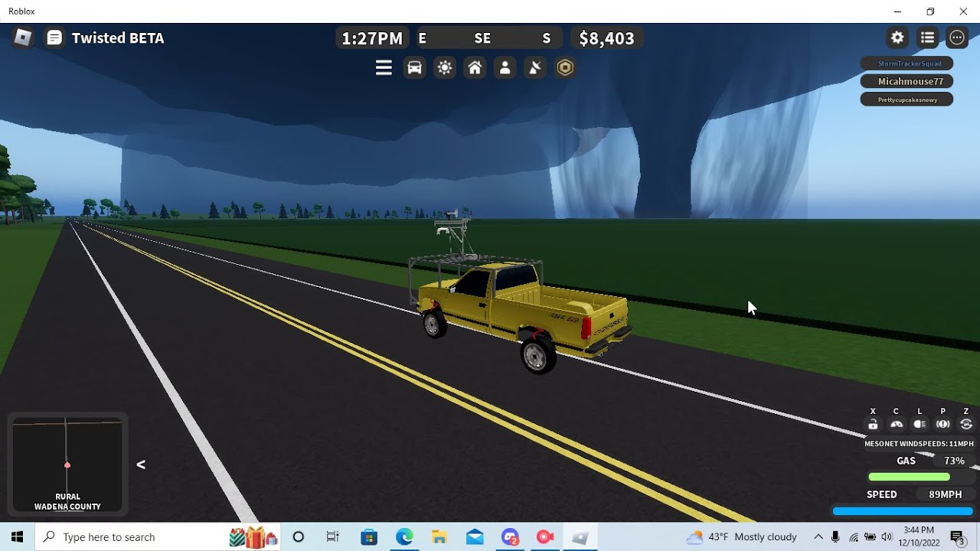Open the radar dish icon

[x=535, y=68]
